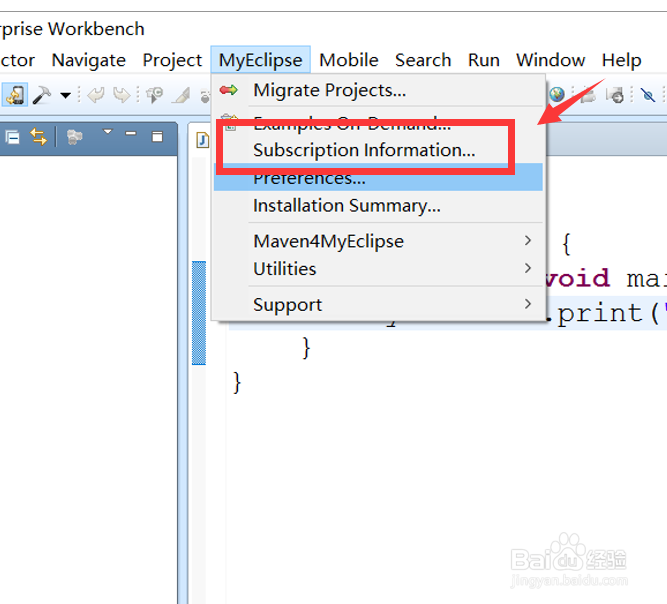Select the Java file editor tab icon
This screenshot has height=604, width=667.
(202, 140)
